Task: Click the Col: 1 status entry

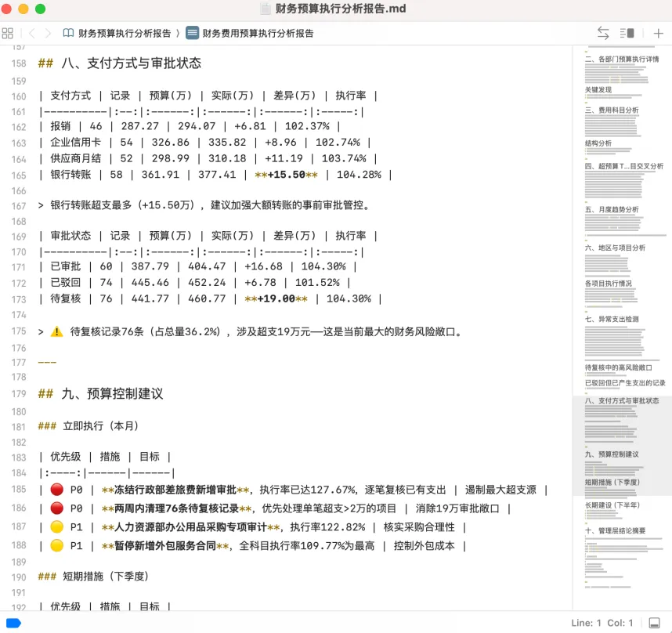Action: tap(620, 623)
